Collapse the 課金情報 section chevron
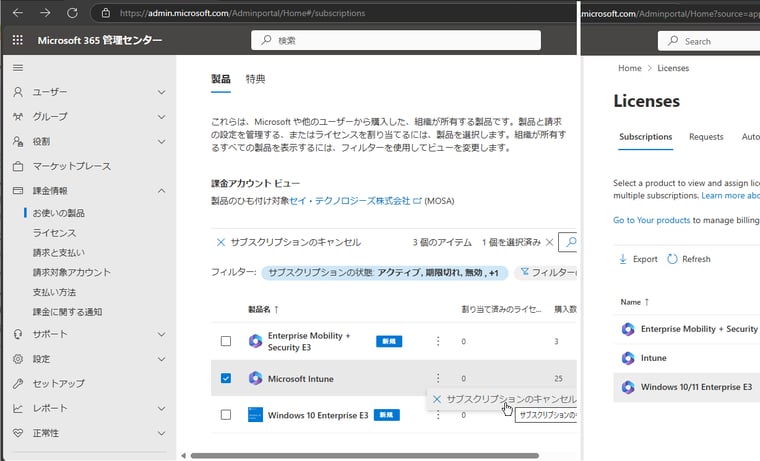Image resolution: width=760 pixels, height=461 pixels. pyautogui.click(x=161, y=191)
